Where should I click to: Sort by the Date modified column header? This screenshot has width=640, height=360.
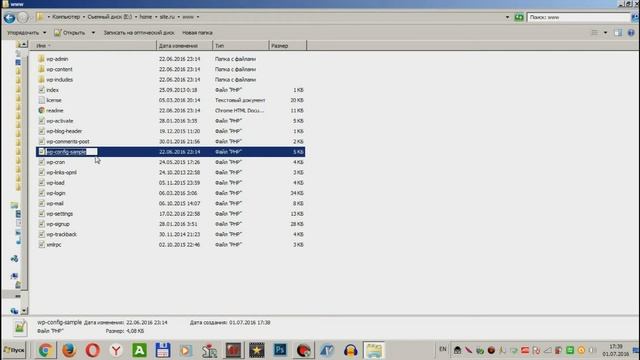point(184,46)
